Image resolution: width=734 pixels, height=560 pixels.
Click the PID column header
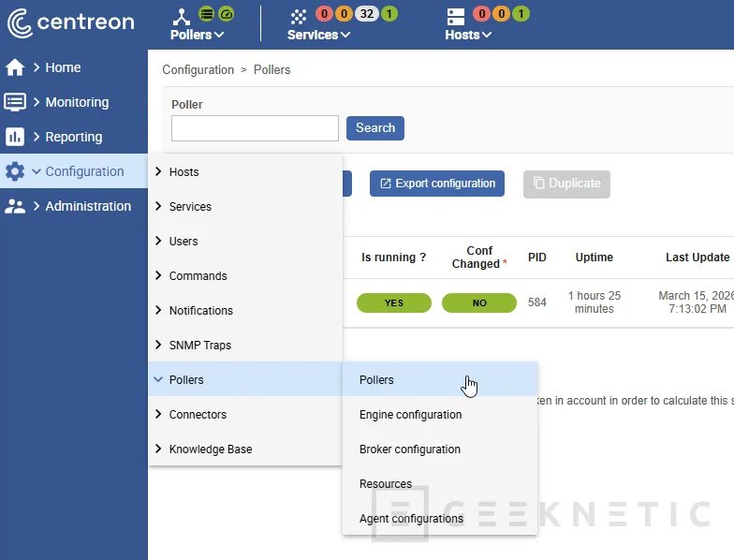tap(537, 257)
